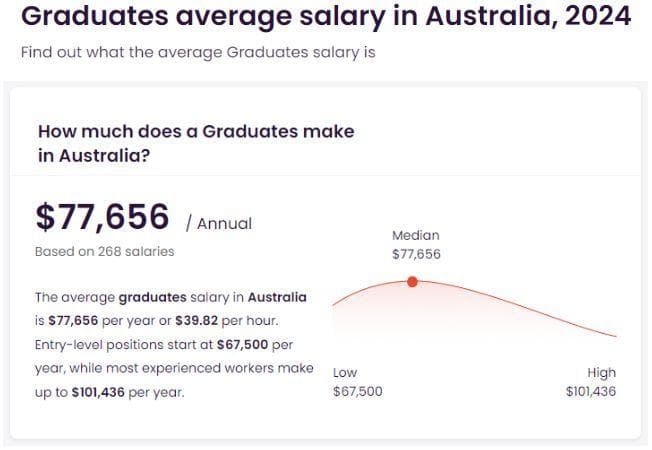Viewport: 652px width, 450px height.
Task: Click the $77,656 annual salary figure
Action: pos(102,217)
